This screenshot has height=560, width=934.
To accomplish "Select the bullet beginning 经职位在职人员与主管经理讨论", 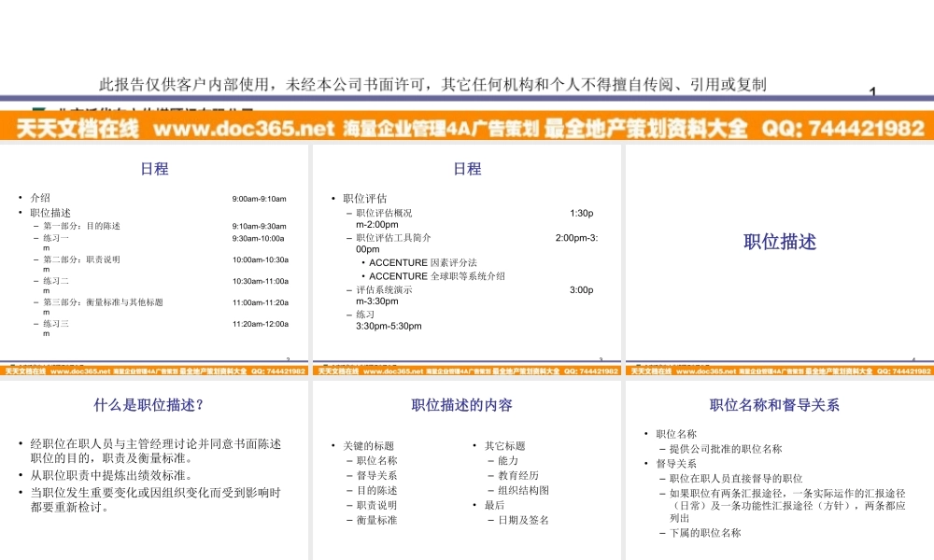I will 155,451.
